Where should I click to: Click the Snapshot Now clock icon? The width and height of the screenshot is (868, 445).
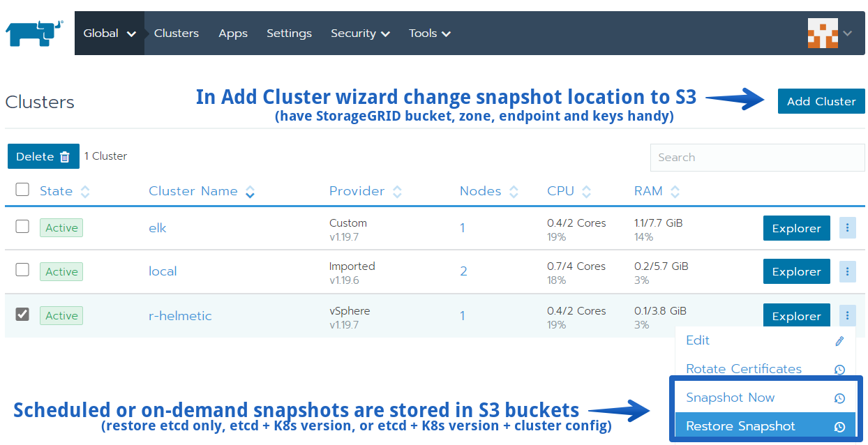tap(840, 398)
